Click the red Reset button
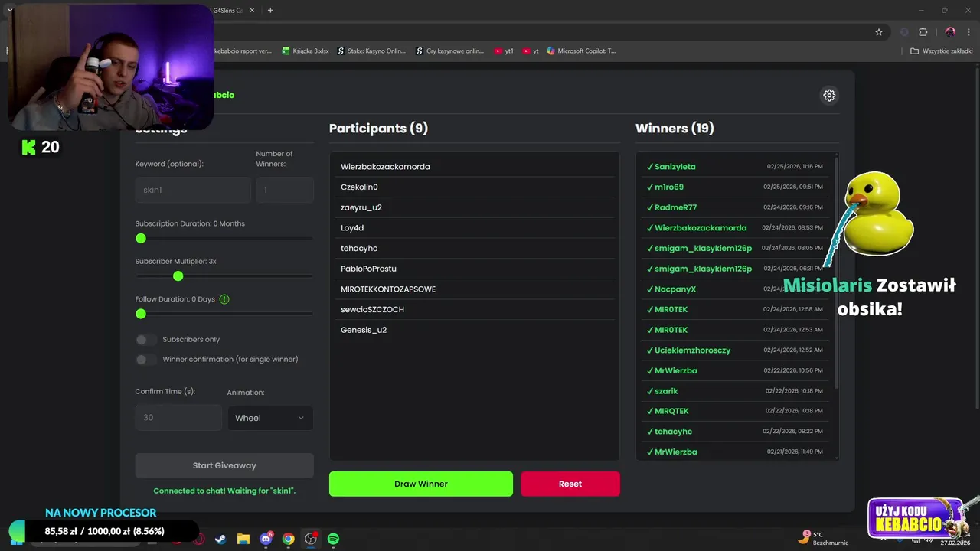 tap(570, 484)
